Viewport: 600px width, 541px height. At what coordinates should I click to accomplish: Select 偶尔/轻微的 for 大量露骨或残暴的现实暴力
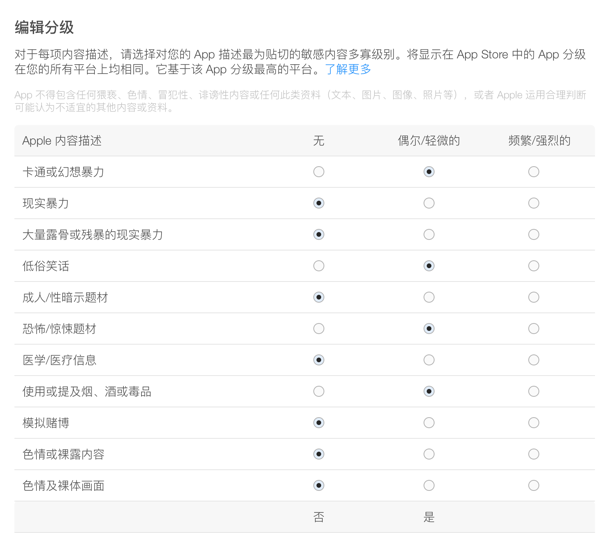[x=429, y=235]
